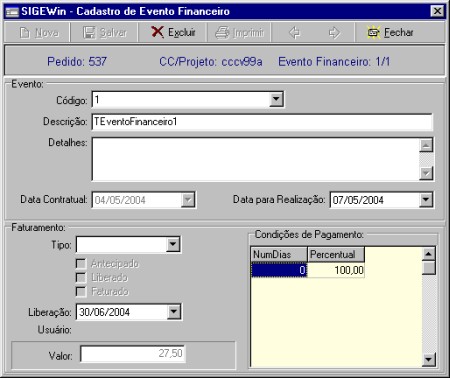
Task: Select the Percentual cell with 100,00
Action: click(336, 270)
